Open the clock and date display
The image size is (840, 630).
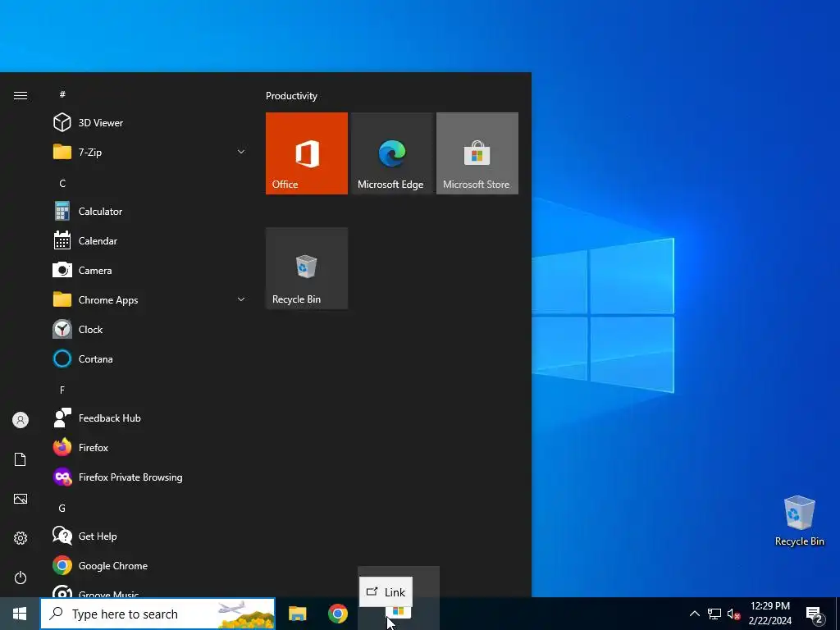[x=769, y=614]
